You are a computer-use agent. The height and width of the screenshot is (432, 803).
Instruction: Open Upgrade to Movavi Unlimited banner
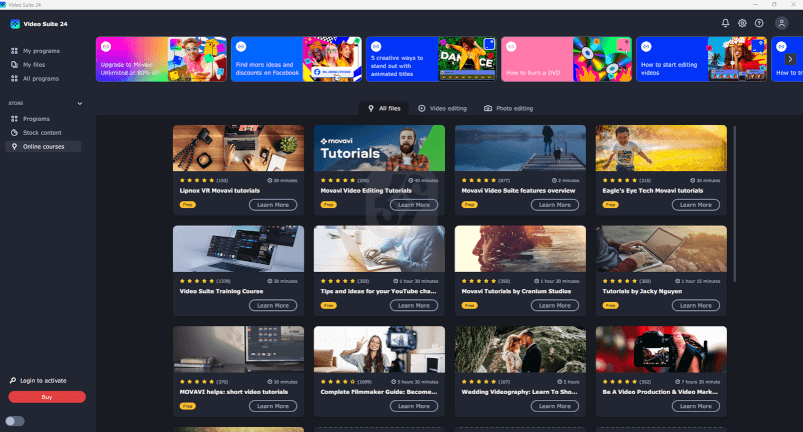click(161, 59)
